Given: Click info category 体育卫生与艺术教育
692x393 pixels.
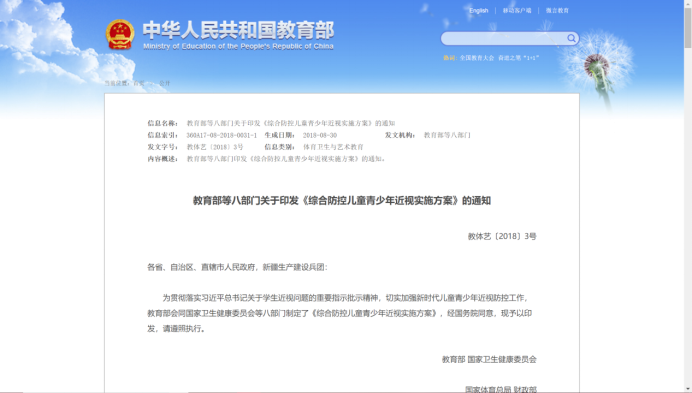Looking at the screenshot, I should 333,147.
